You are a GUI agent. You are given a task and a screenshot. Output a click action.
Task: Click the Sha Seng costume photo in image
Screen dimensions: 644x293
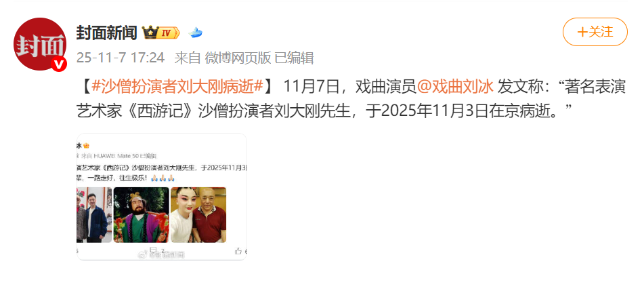(x=142, y=215)
